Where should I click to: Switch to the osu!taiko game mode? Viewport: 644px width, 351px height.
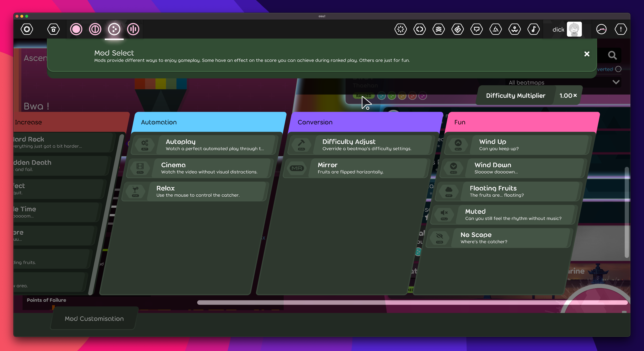tap(95, 29)
